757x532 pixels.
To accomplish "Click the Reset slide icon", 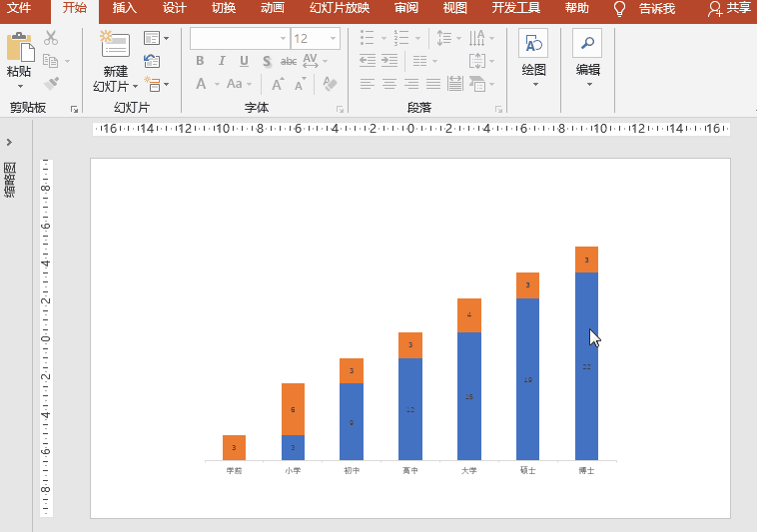I will (x=152, y=61).
